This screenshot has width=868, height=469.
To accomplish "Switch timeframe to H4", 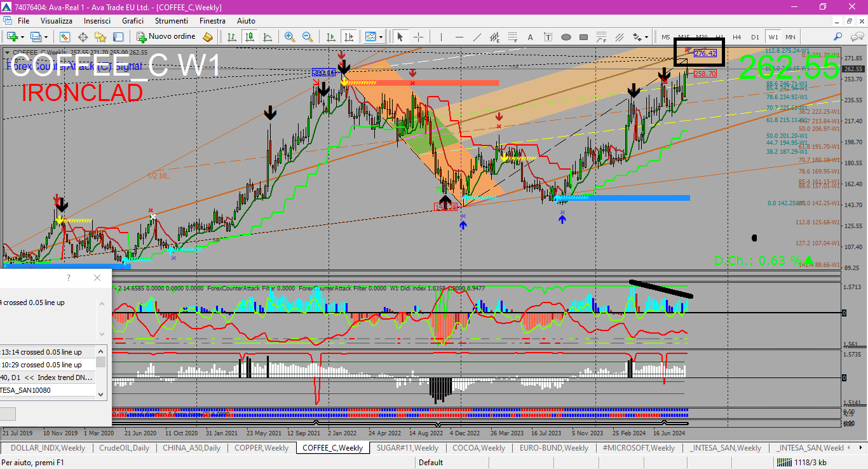I will (x=737, y=37).
